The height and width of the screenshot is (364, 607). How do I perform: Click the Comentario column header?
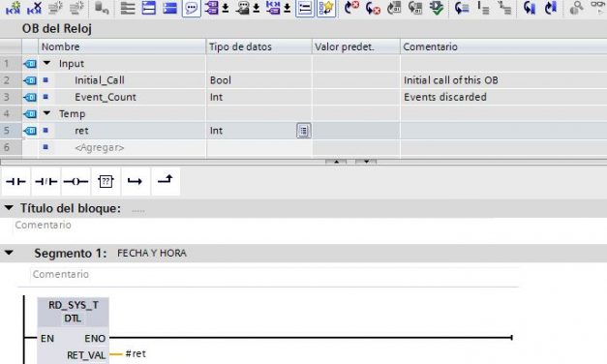[x=503, y=46]
